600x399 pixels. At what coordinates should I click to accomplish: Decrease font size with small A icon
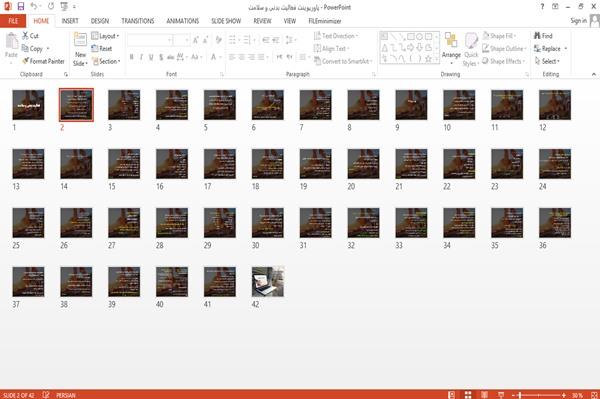205,40
